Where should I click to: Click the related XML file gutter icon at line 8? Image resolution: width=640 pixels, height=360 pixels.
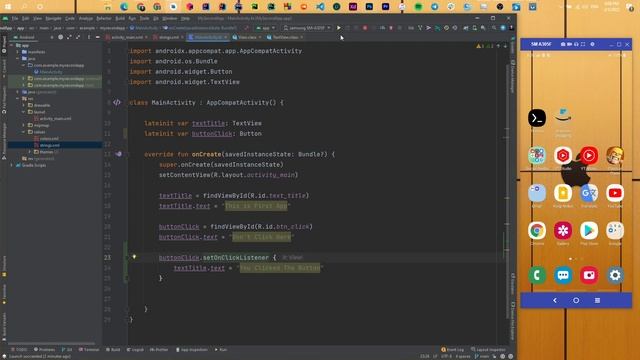(x=117, y=102)
